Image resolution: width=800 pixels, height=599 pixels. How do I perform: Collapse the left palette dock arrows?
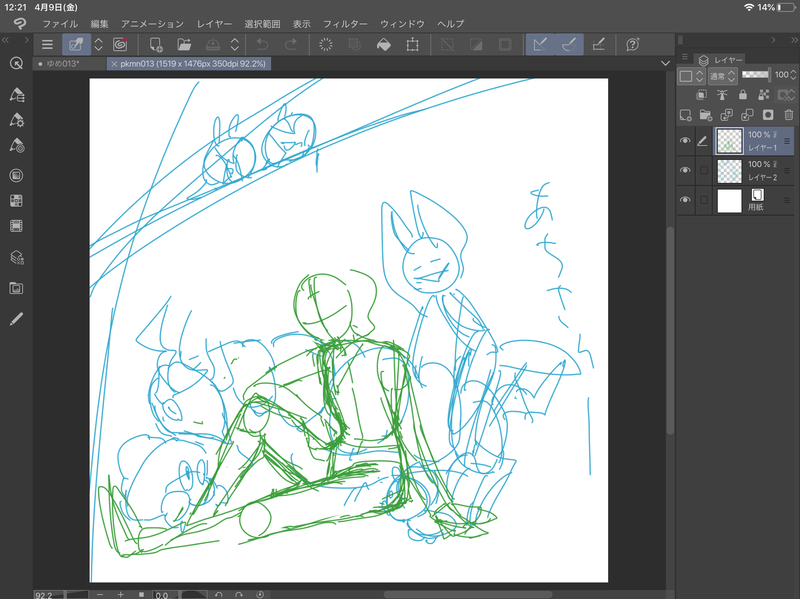click(x=6, y=40)
